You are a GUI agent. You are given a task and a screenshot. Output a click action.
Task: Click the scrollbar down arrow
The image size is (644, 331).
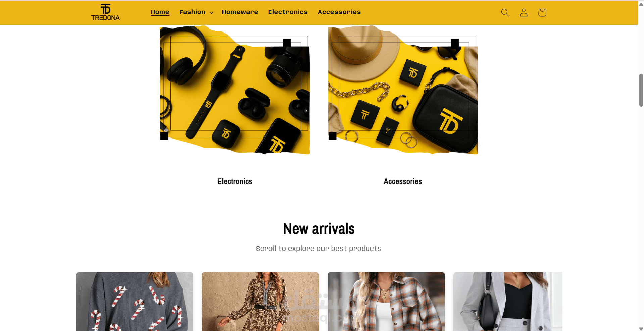coord(641,328)
